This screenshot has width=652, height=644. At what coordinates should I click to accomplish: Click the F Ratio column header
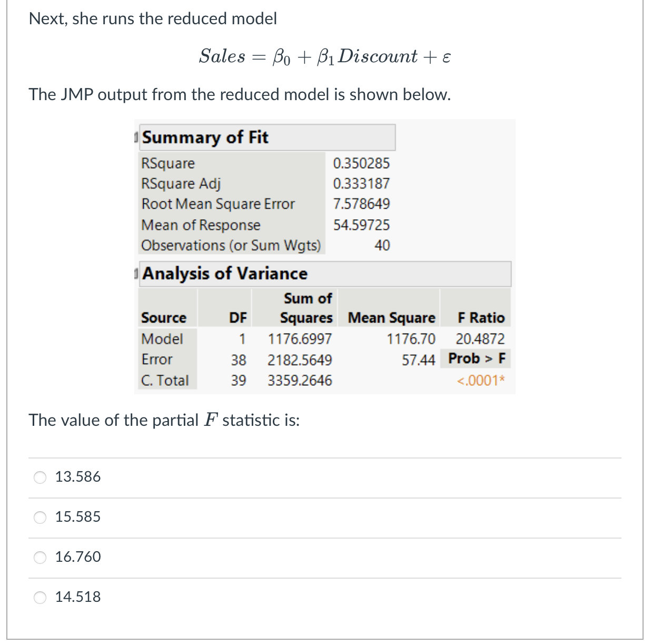(x=481, y=317)
